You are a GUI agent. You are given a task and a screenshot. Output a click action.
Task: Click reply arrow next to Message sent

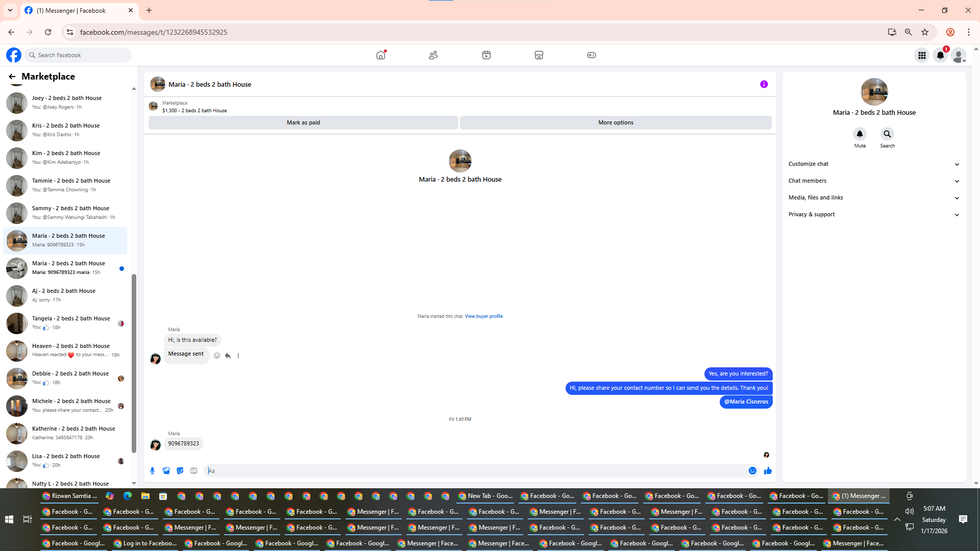(x=228, y=356)
